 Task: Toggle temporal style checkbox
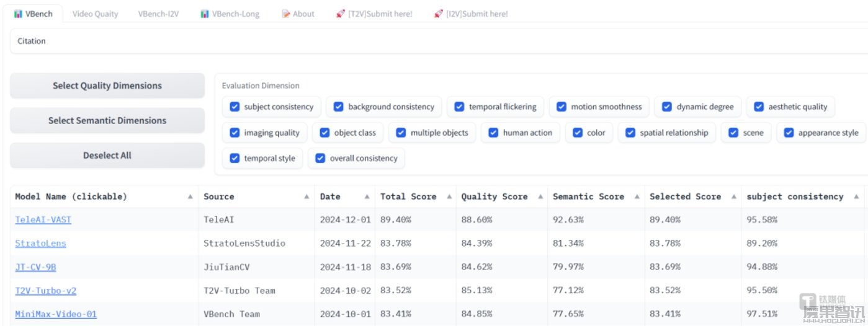235,158
